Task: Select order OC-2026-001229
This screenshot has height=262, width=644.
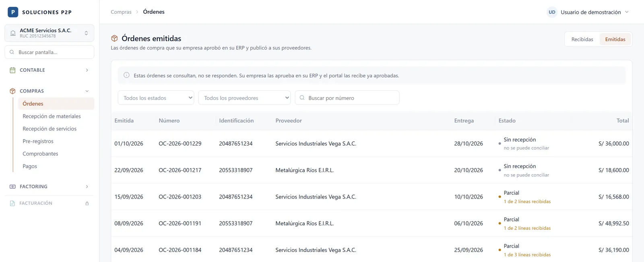Action: point(180,143)
